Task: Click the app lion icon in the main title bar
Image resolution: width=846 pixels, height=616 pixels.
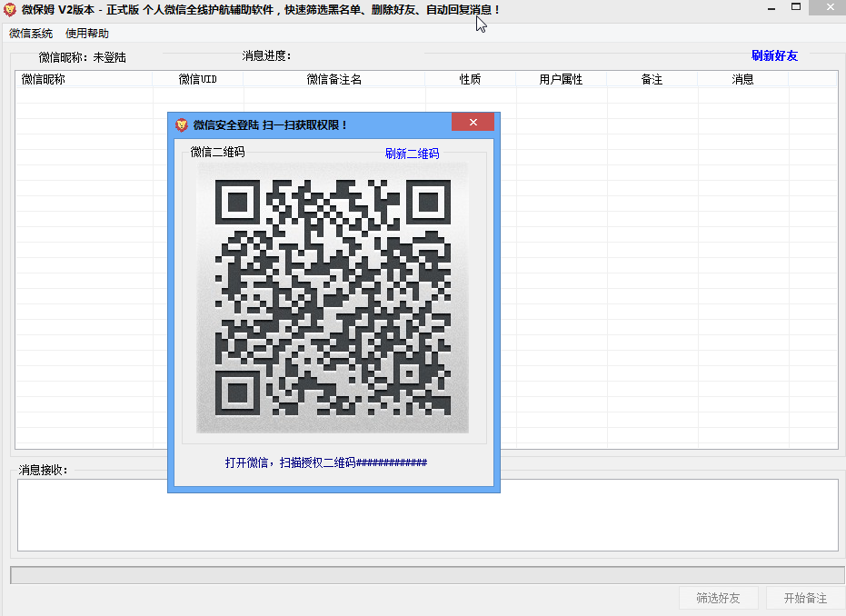Action: 10,10
